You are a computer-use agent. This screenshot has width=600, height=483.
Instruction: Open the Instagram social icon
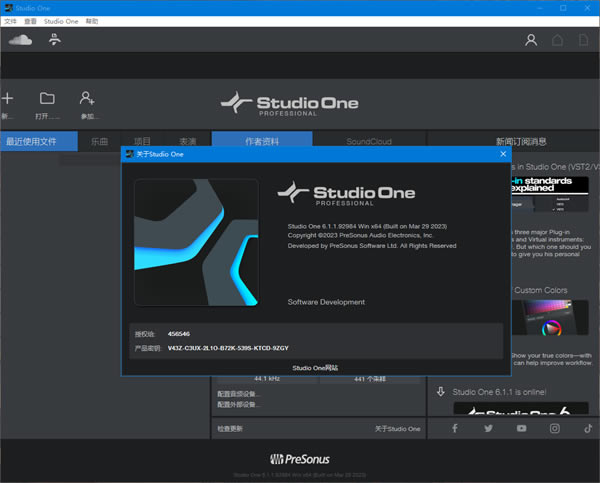click(x=554, y=429)
